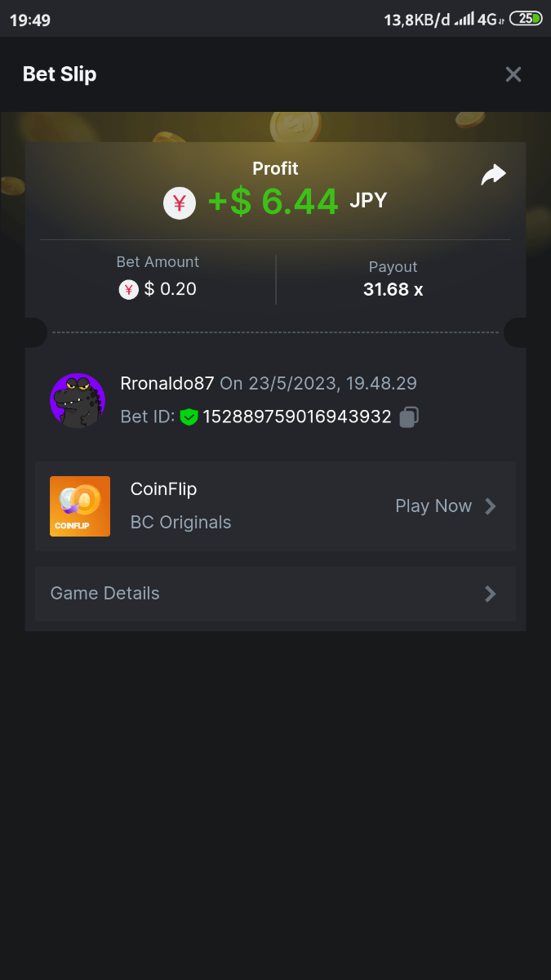Tap the CoinFlip game thumbnail
The image size is (551, 980).
80,506
